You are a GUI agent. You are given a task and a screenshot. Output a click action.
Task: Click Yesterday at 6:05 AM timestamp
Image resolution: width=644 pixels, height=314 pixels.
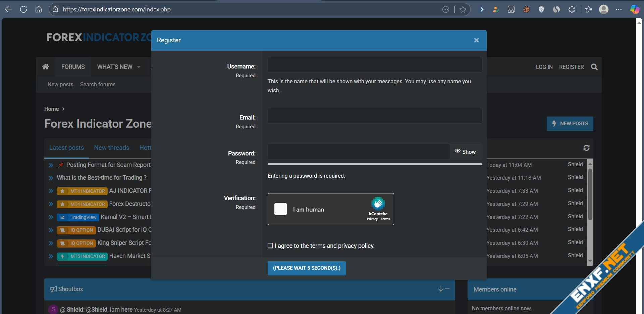[x=512, y=256]
